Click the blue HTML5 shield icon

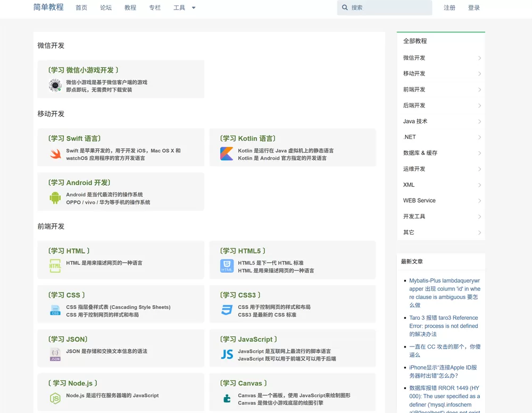(x=227, y=266)
